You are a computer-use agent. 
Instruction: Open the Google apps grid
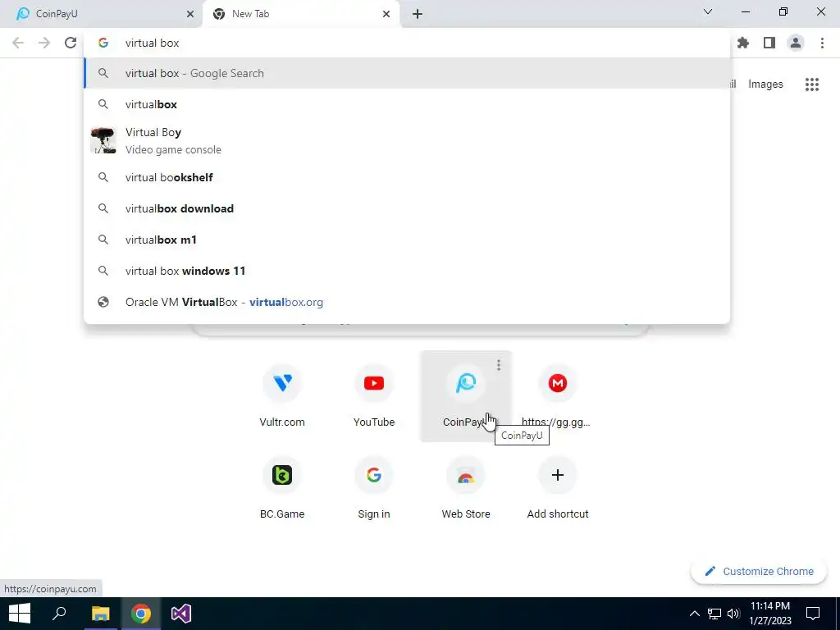click(812, 84)
